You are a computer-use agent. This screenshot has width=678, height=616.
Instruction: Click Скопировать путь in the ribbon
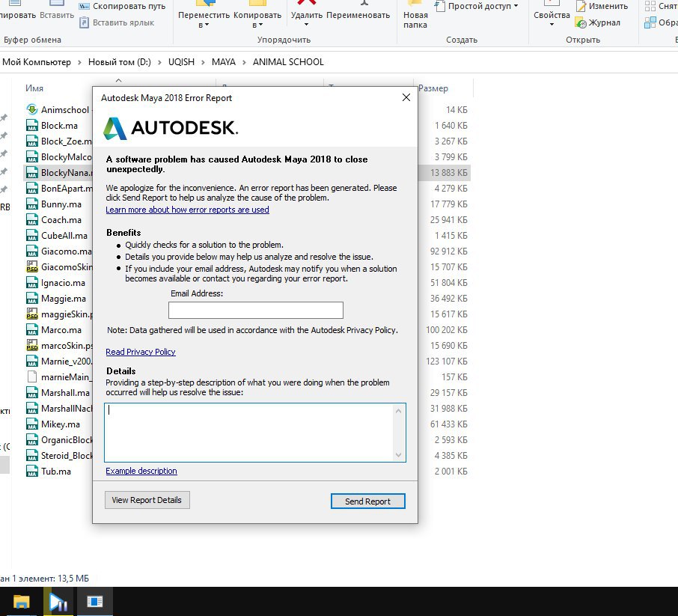coord(123,6)
